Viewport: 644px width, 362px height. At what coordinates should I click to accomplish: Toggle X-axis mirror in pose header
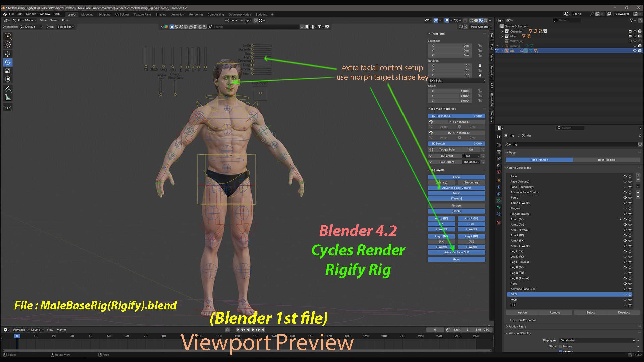click(x=466, y=27)
